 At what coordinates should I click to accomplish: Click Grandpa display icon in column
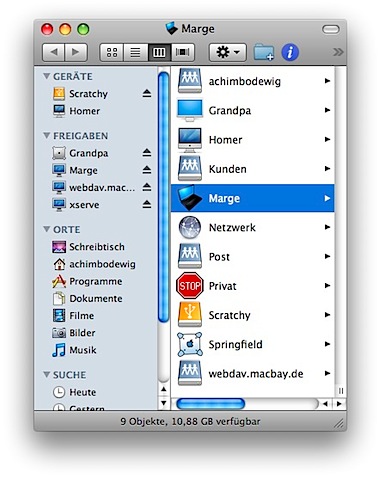(x=190, y=110)
